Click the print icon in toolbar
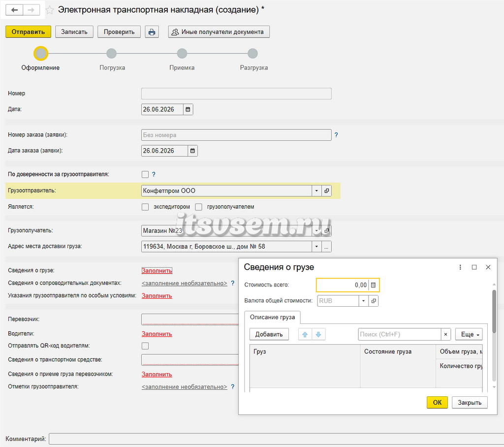The image size is (504, 447). [152, 32]
